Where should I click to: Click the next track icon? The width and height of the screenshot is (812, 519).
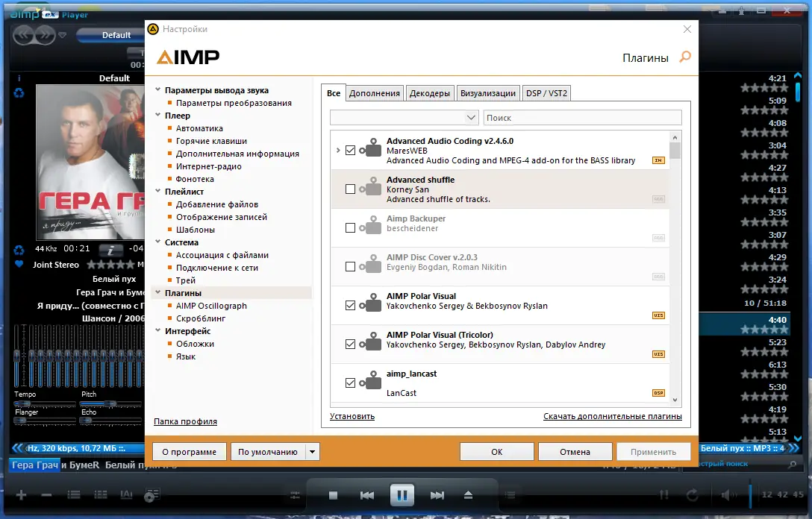click(437, 494)
